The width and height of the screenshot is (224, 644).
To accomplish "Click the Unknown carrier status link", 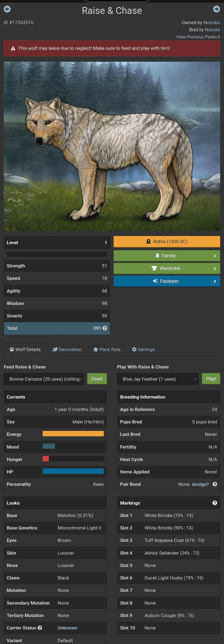I will [x=67, y=628].
